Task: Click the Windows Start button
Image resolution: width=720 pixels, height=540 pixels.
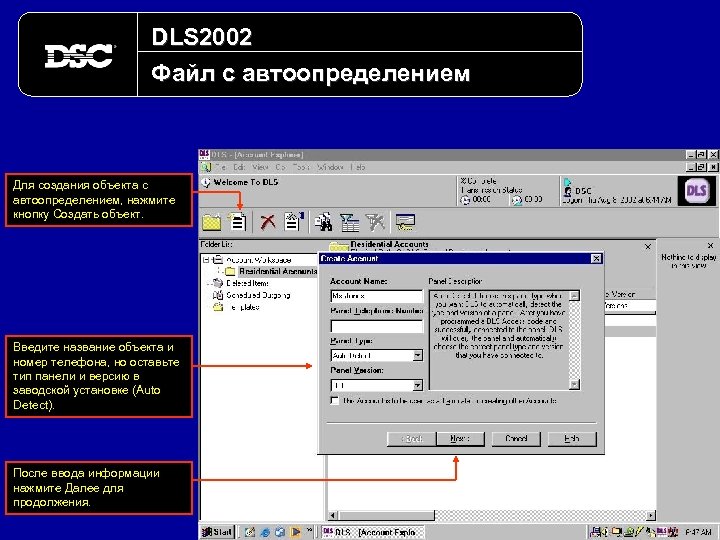Action: pos(218,532)
